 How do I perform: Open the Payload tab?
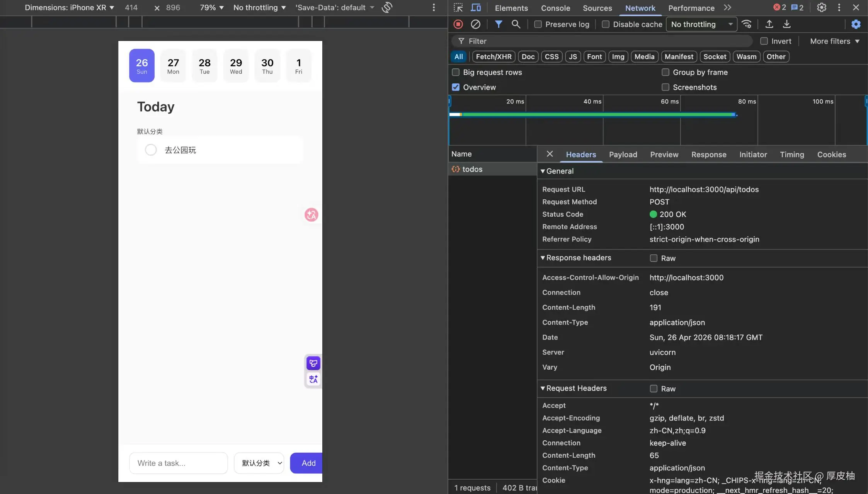tap(623, 154)
